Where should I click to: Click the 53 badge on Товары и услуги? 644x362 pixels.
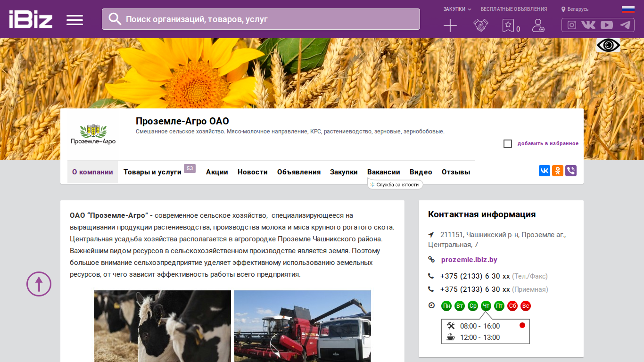click(x=190, y=168)
